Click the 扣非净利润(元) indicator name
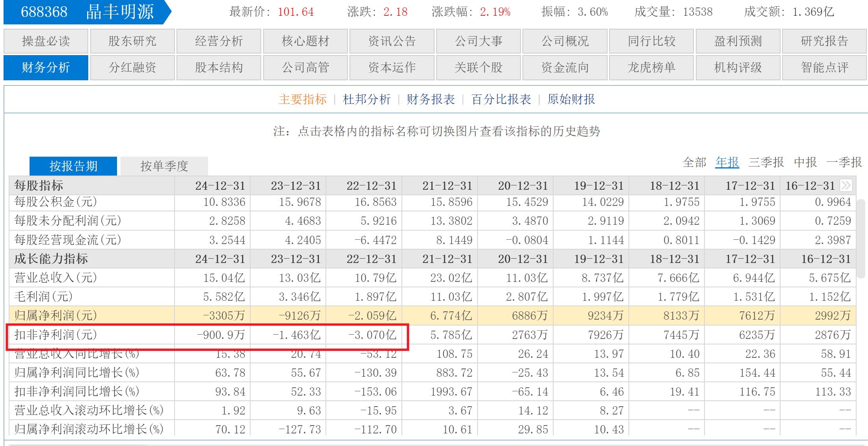This screenshot has width=868, height=446. (56, 335)
